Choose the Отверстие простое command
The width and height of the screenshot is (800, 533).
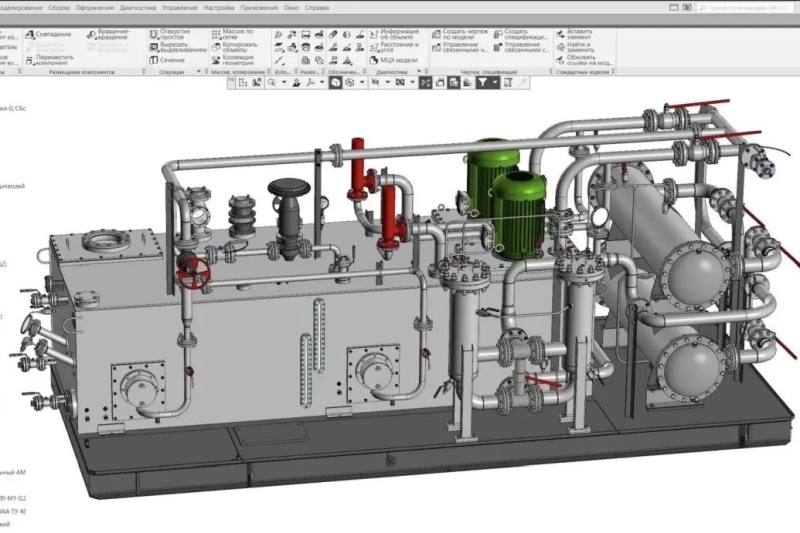[170, 34]
